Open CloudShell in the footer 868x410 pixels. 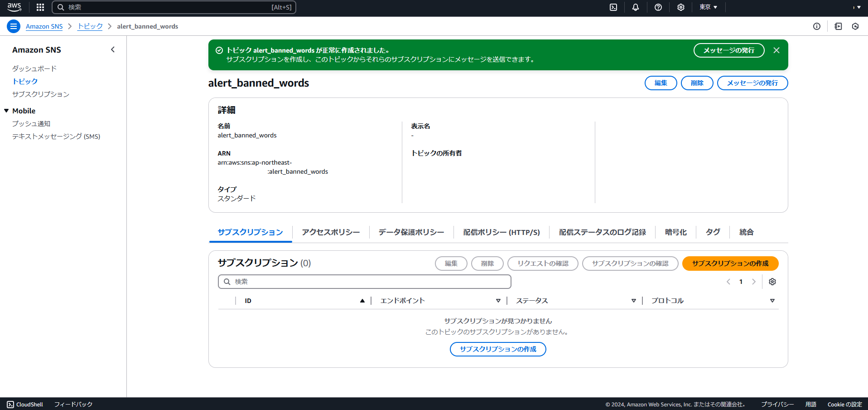(x=25, y=404)
